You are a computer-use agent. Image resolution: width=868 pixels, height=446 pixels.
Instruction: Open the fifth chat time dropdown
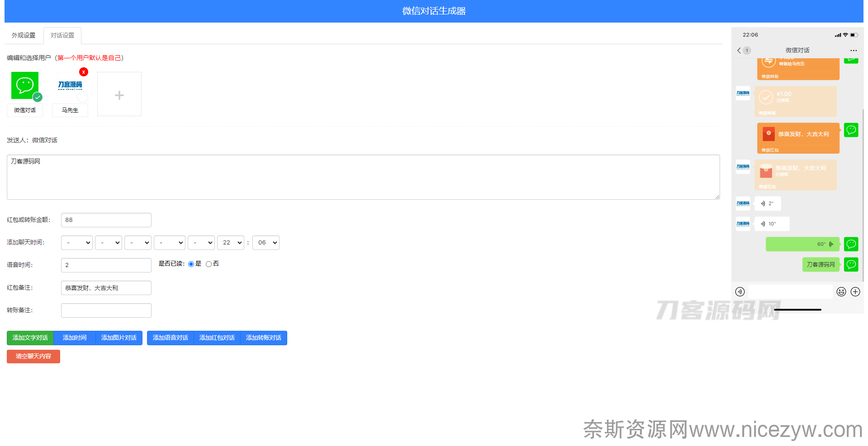point(201,243)
